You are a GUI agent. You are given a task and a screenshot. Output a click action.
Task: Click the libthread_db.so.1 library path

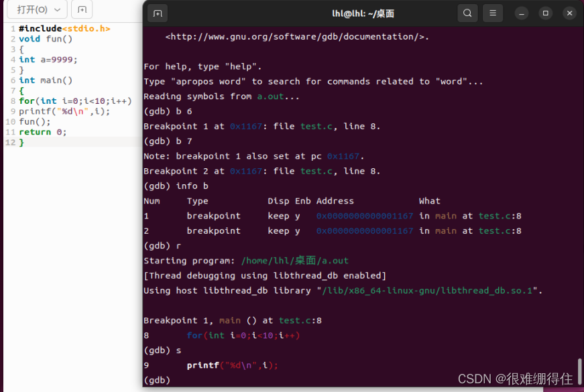(x=427, y=291)
